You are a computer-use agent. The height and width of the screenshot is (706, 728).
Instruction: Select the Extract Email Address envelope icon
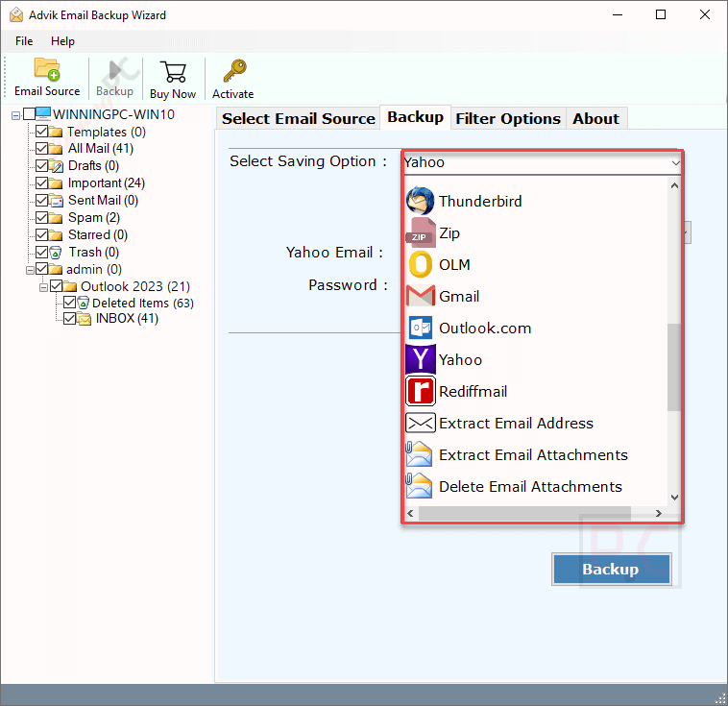(420, 423)
